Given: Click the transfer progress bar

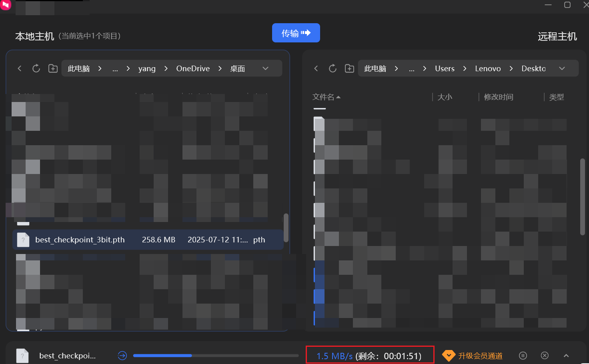Looking at the screenshot, I should (216, 356).
